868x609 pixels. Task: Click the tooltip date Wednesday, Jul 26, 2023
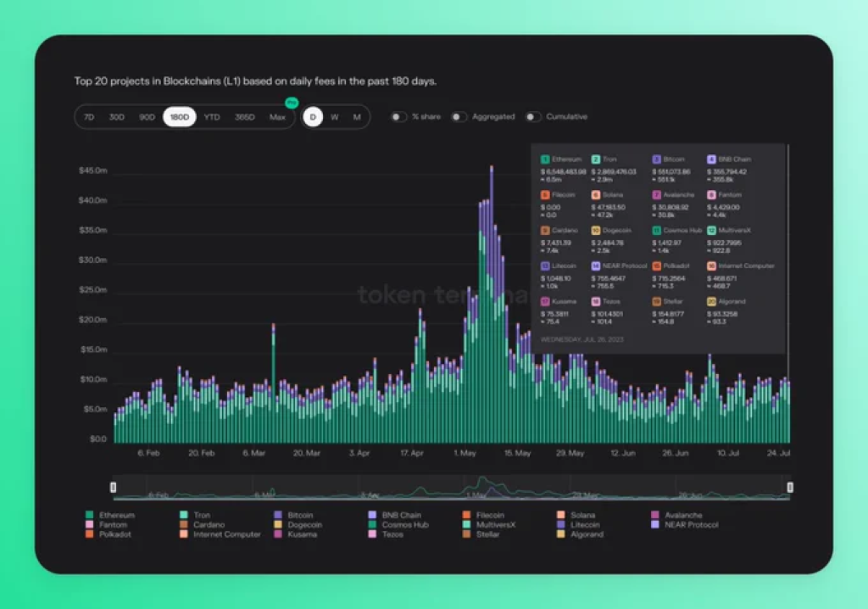coord(581,339)
